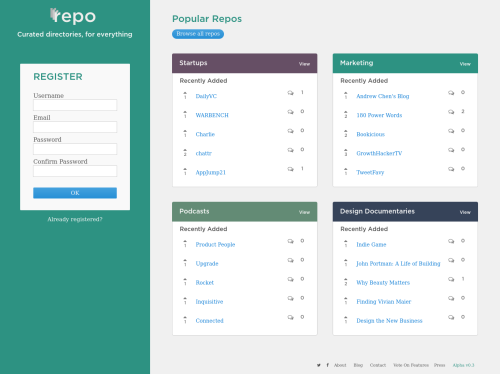Open Vote On Features link

pyautogui.click(x=411, y=365)
